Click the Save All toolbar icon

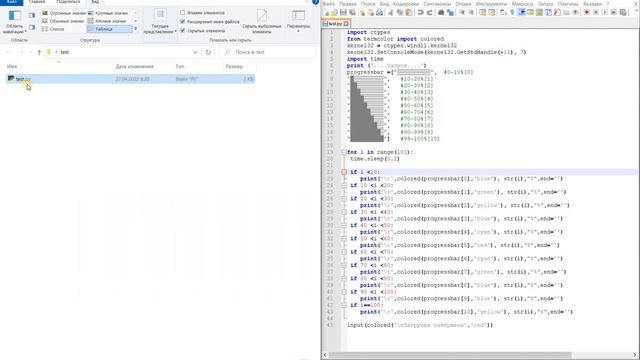coord(352,12)
